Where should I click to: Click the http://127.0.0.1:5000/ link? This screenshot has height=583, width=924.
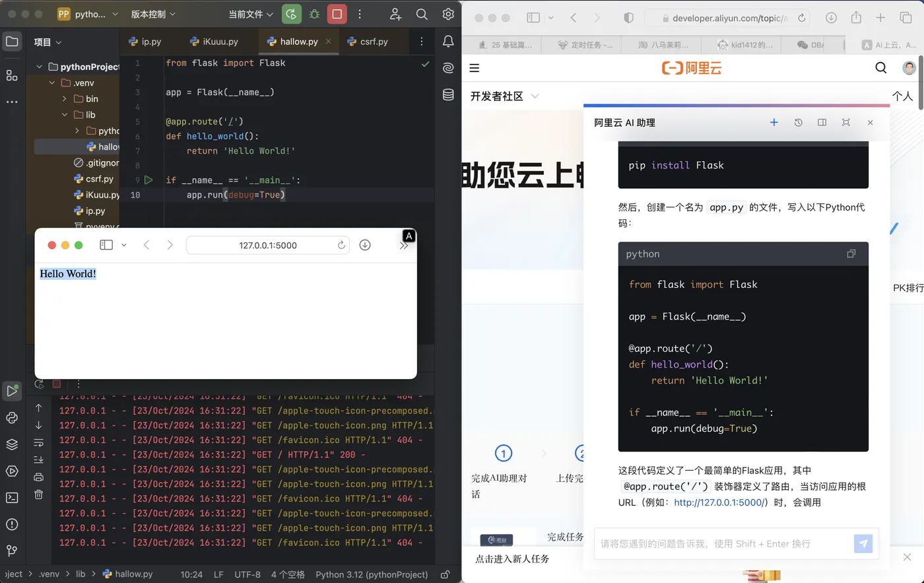pos(720,502)
